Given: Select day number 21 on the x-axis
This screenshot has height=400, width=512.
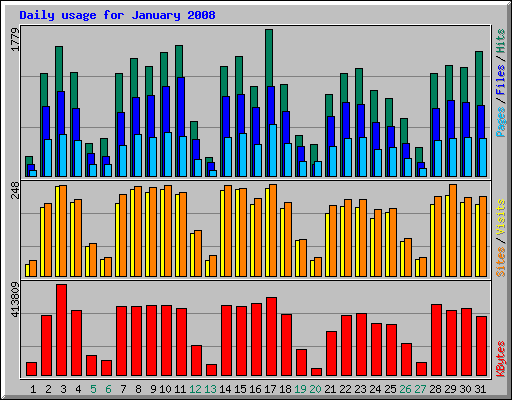Looking at the screenshot, I should pyautogui.click(x=330, y=389).
